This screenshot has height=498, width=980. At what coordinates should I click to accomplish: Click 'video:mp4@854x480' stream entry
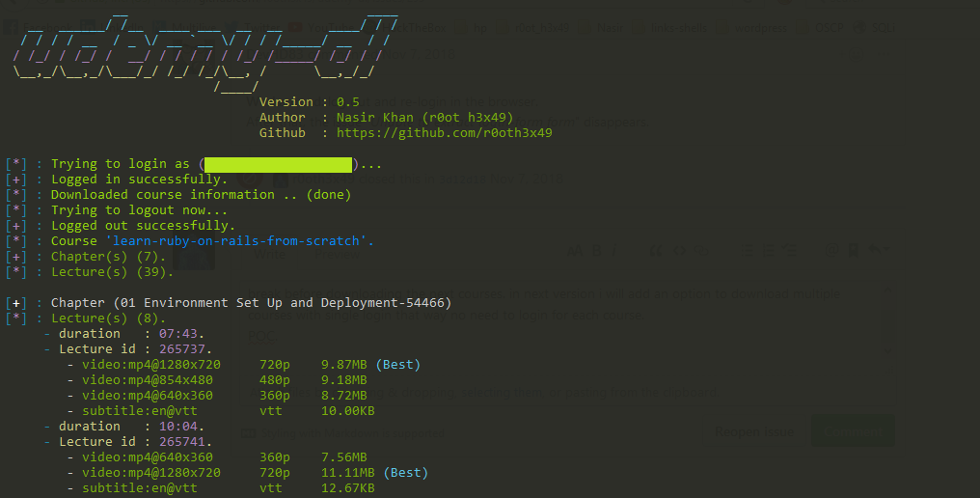coord(148,379)
